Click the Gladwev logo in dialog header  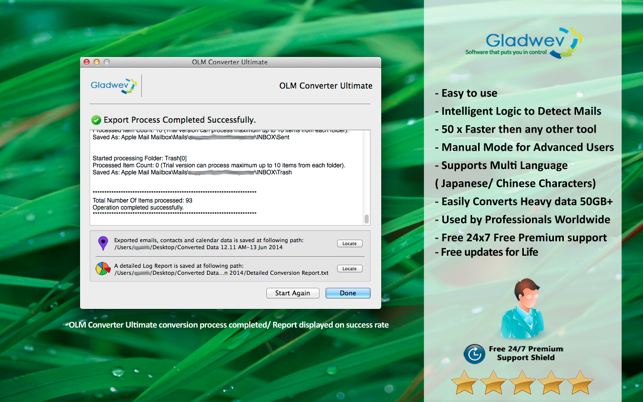pos(114,86)
